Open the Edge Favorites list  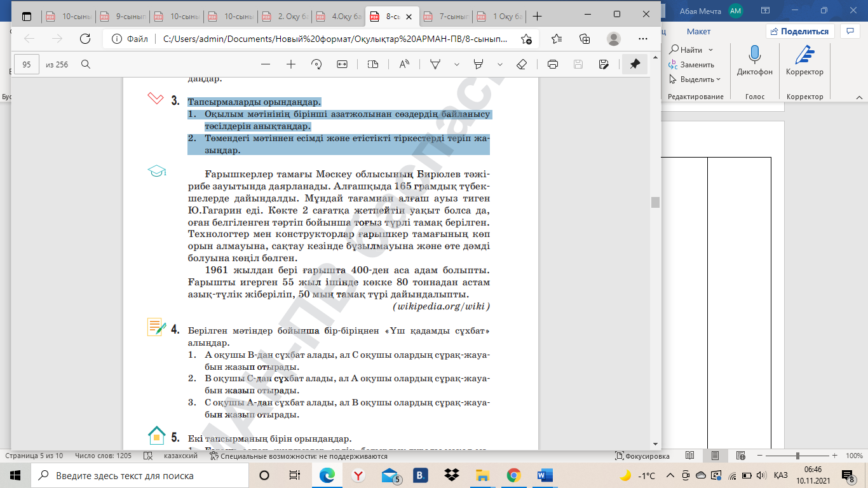pos(557,39)
